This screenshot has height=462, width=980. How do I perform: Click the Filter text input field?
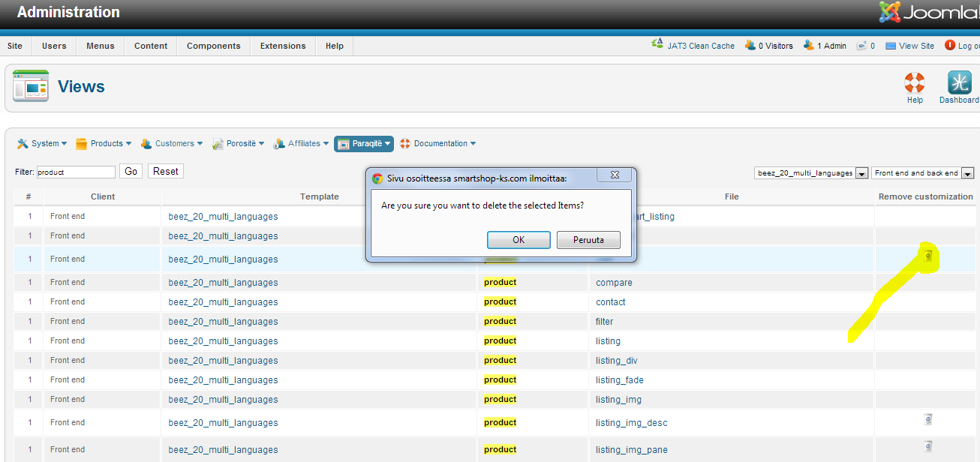pyautogui.click(x=76, y=172)
